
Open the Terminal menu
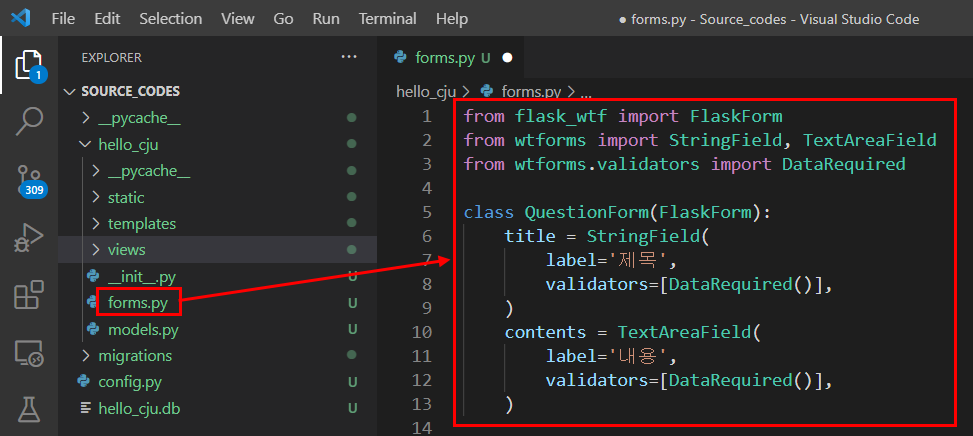[388, 19]
